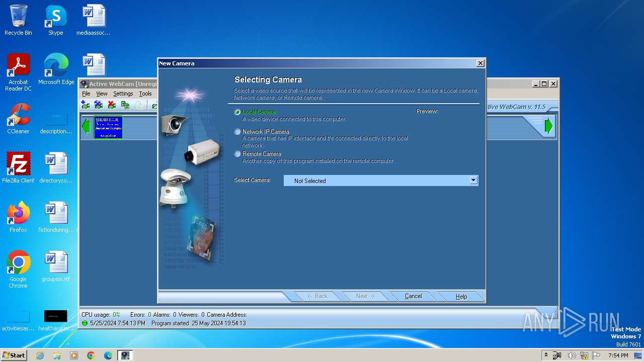Viewport: 644px width, 362px height.
Task: Open the Google Chrome desktop icon
Action: click(x=18, y=269)
